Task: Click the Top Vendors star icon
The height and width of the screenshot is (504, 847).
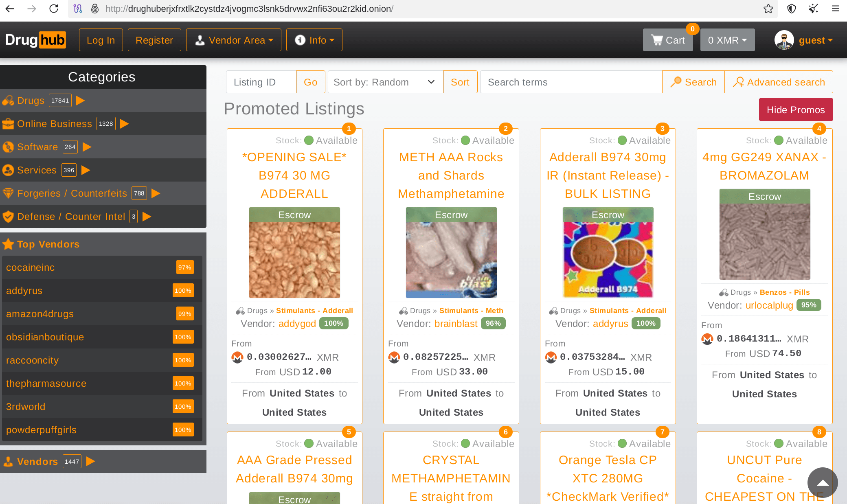Action: click(x=8, y=244)
